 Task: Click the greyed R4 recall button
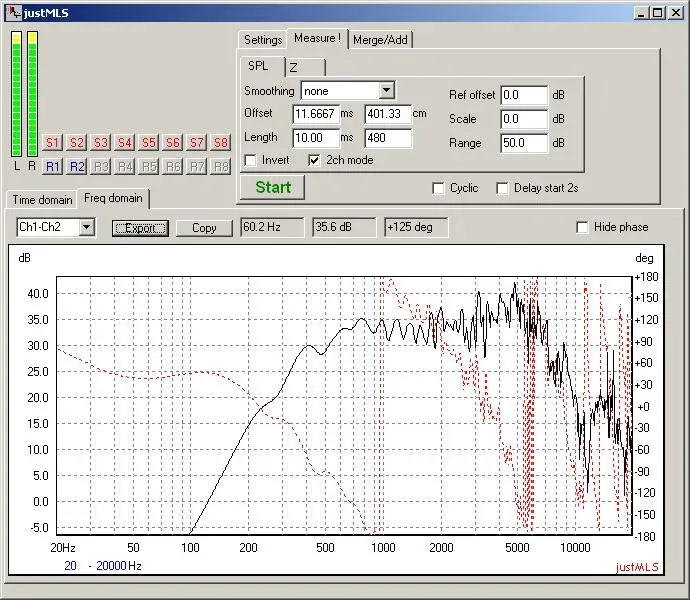(125, 166)
